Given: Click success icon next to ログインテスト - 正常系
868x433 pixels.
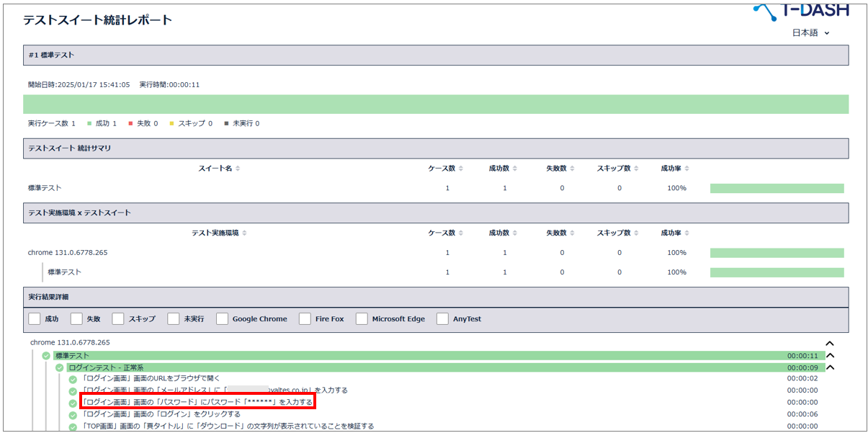Looking at the screenshot, I should [60, 368].
